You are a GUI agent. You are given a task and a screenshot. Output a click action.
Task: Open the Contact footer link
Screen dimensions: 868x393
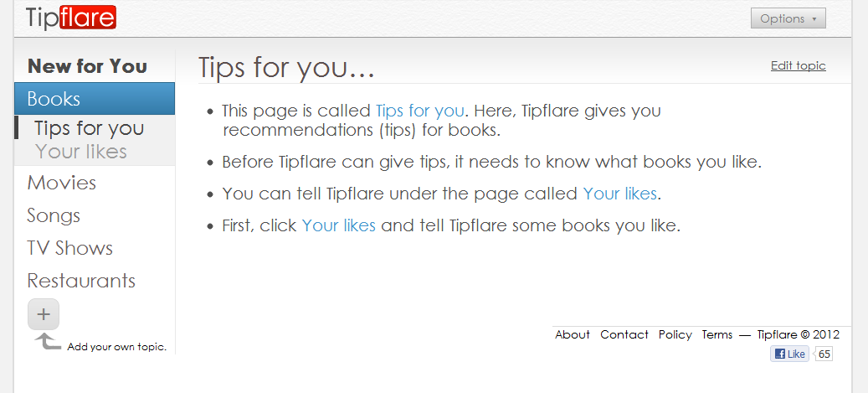[x=624, y=335]
